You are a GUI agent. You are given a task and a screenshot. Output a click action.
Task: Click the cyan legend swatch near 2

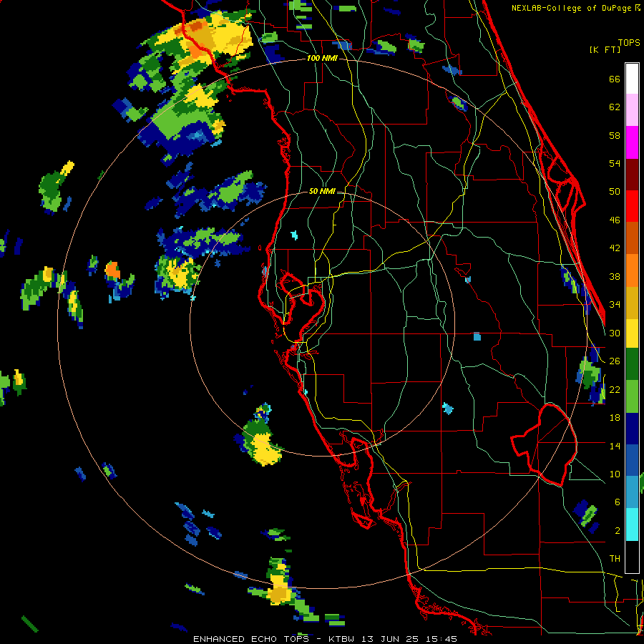(632, 525)
